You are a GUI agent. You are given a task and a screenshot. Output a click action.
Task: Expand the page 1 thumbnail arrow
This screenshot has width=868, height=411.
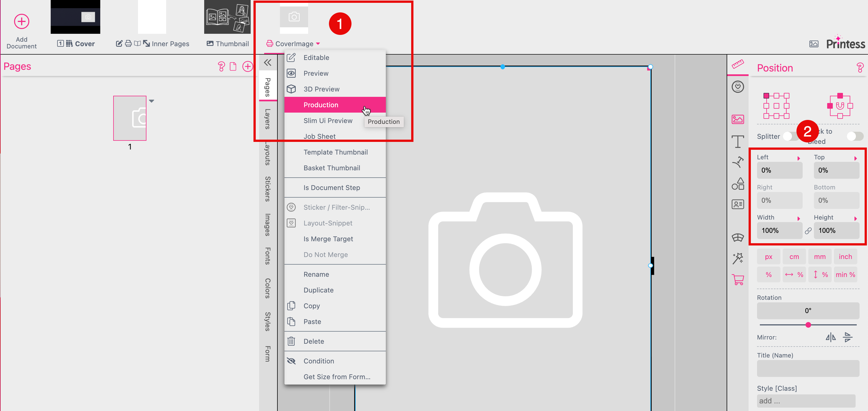[x=152, y=101]
